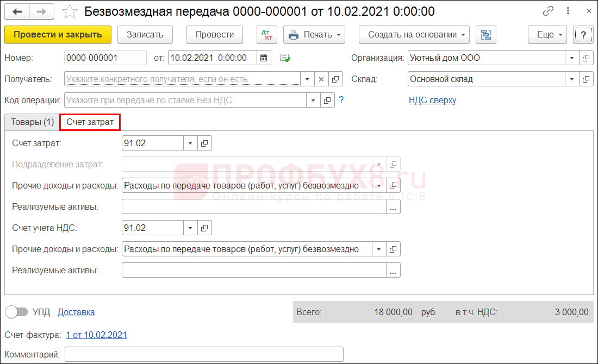Expand the Получатель dropdown list

(x=307, y=79)
